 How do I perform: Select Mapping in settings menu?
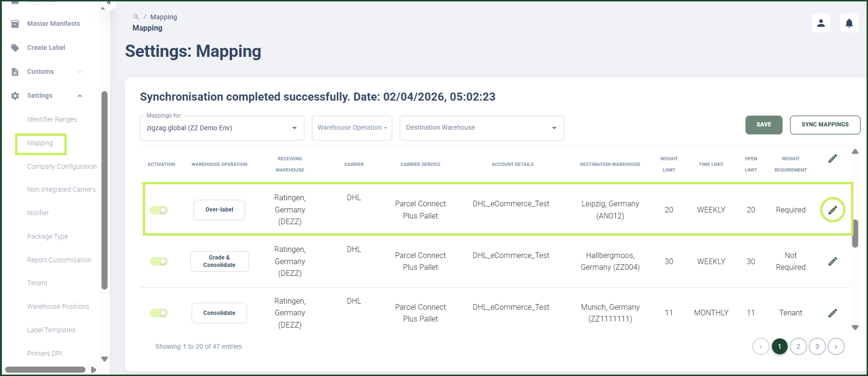40,143
